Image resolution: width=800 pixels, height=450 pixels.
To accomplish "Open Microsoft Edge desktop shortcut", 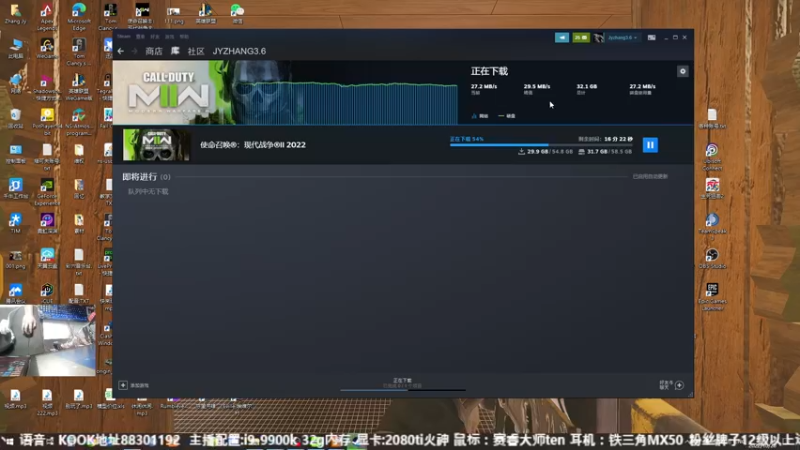I will pyautogui.click(x=79, y=17).
